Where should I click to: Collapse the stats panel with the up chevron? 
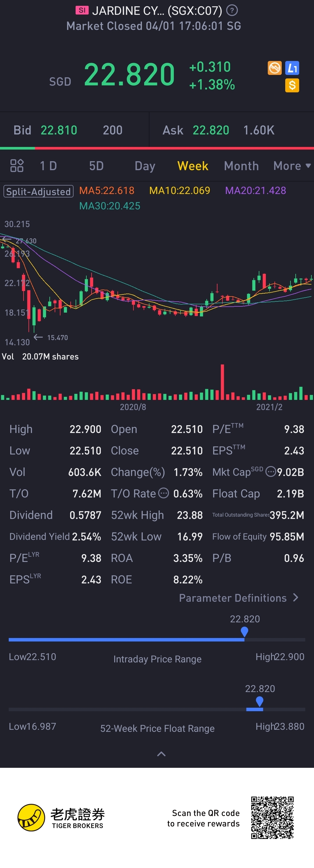coord(162,754)
